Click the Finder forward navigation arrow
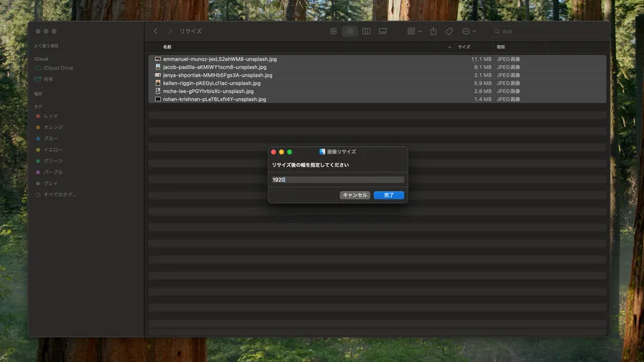Screen dimensions: 644x362 point(170,31)
